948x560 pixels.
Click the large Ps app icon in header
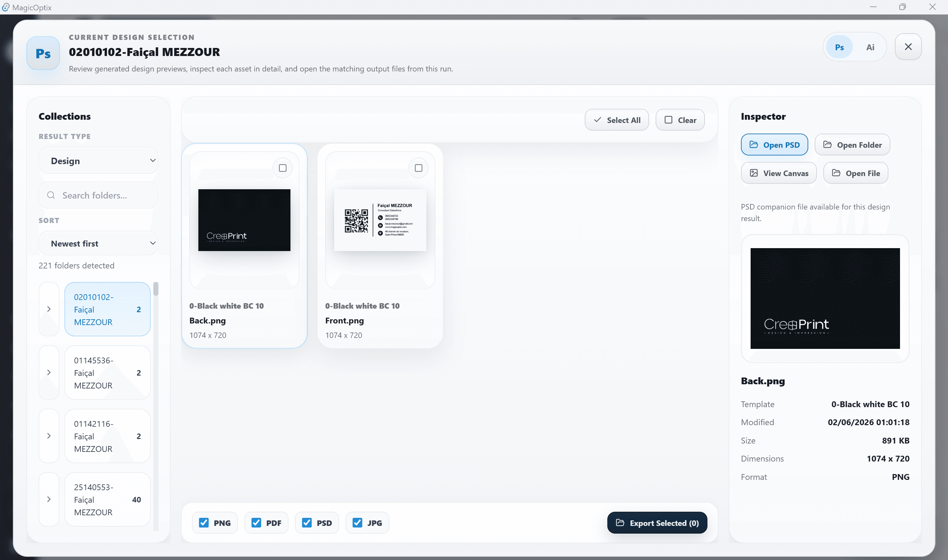[43, 53]
